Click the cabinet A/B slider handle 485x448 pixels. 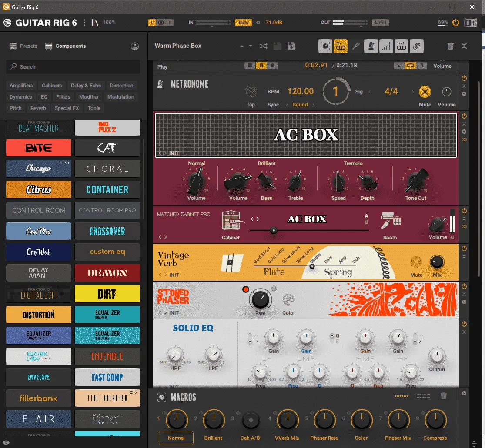(x=274, y=230)
